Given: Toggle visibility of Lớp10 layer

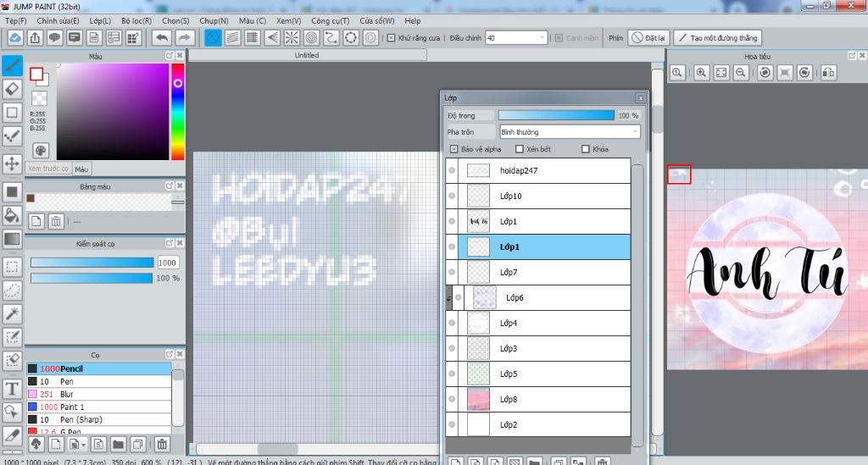Looking at the screenshot, I should 452,196.
